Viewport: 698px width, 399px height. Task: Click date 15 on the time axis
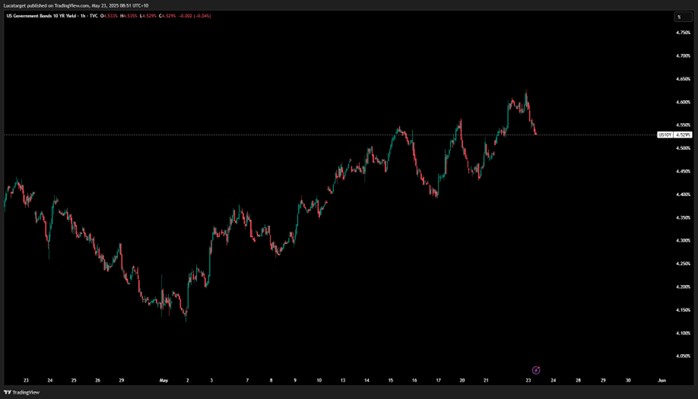[390, 381]
